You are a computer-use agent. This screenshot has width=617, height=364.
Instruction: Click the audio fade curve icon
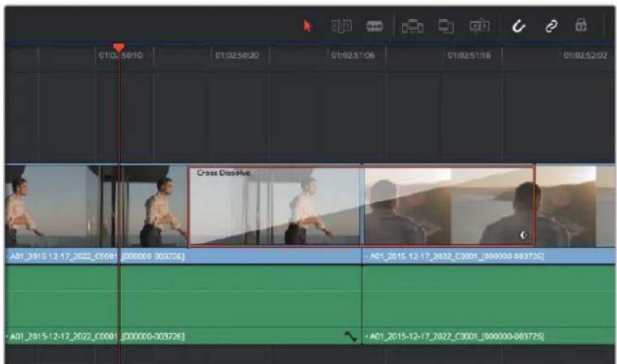click(350, 336)
